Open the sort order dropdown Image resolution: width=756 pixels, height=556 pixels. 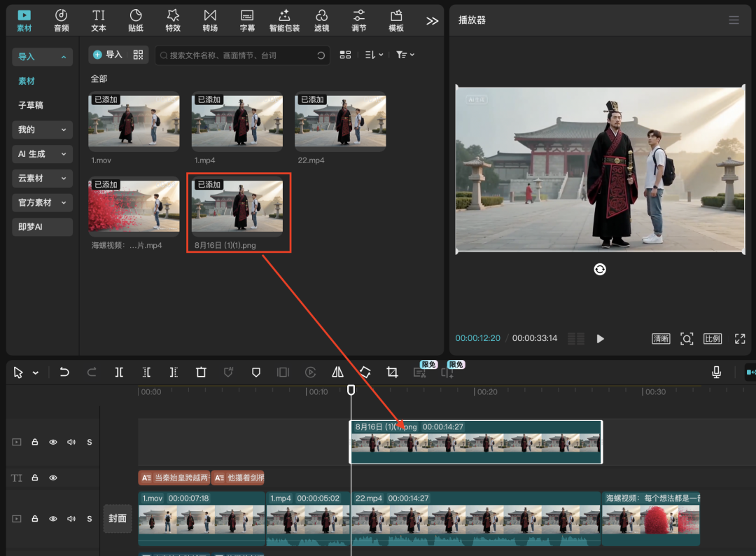pos(374,55)
